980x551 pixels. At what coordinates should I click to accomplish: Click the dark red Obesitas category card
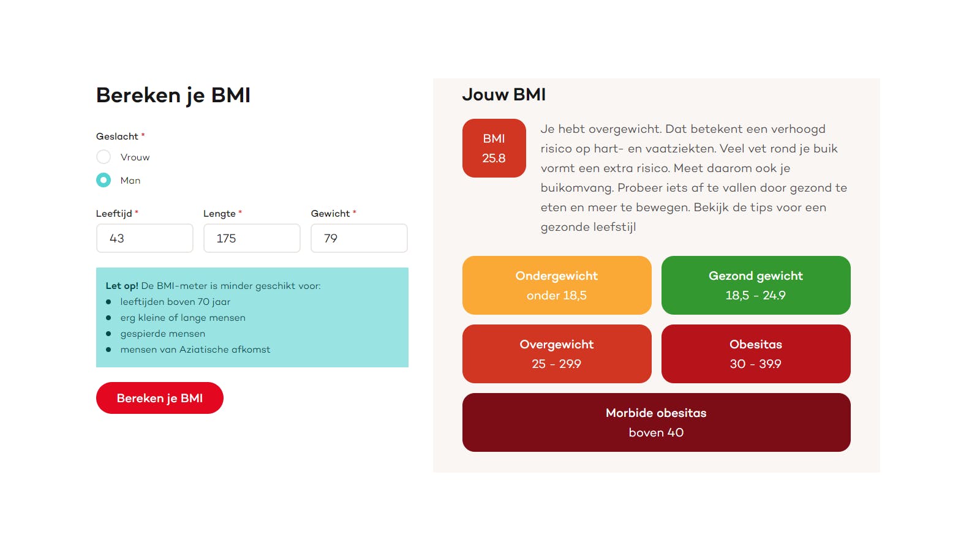click(x=755, y=353)
